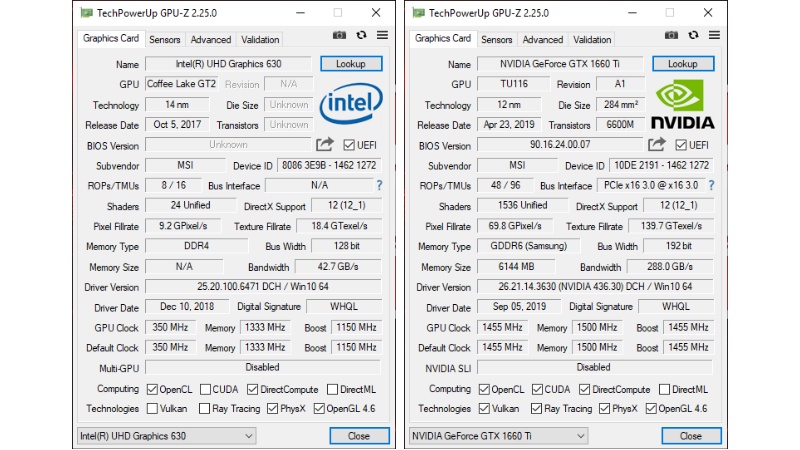Viewport: 800px width, 450px height.
Task: Click Close button in Intel window
Action: [x=359, y=436]
